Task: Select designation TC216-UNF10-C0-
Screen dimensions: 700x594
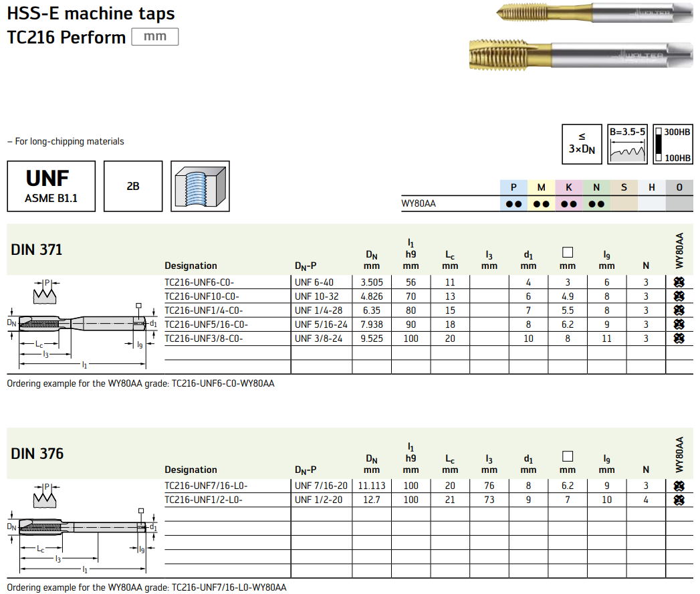Action: pos(202,296)
